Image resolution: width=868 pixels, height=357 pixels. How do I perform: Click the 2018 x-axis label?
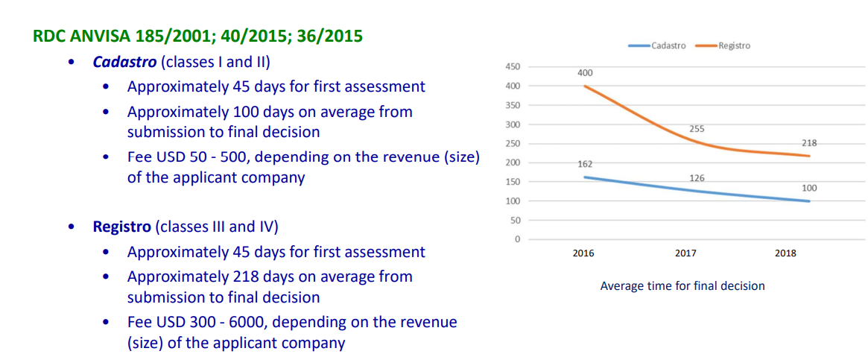(785, 254)
